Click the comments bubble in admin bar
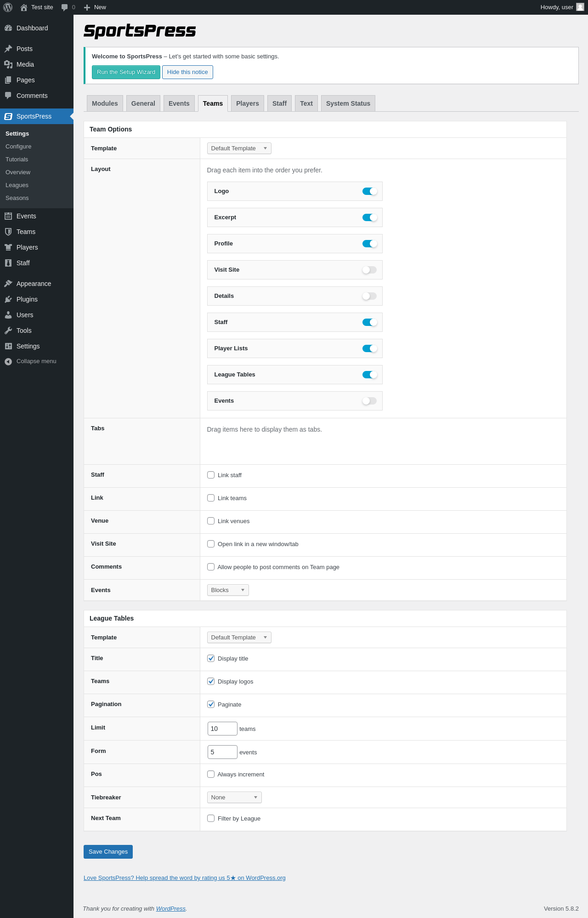Image resolution: width=588 pixels, height=918 pixels. point(65,7)
